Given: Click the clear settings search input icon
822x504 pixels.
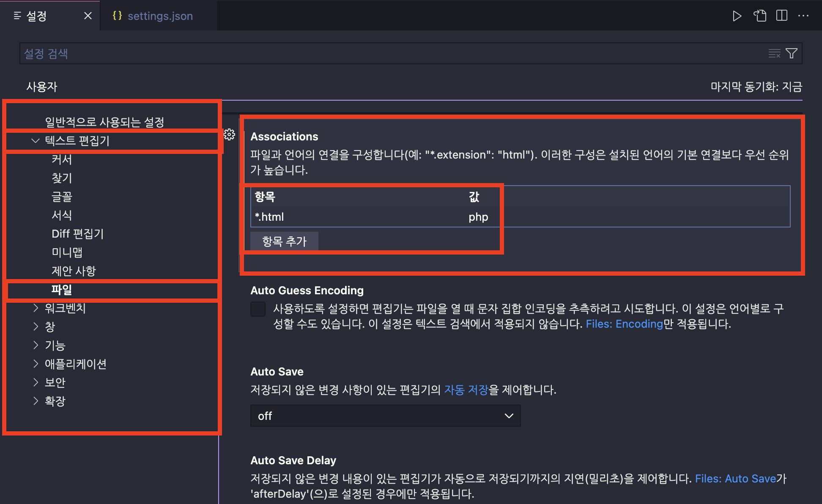Looking at the screenshot, I should [774, 54].
